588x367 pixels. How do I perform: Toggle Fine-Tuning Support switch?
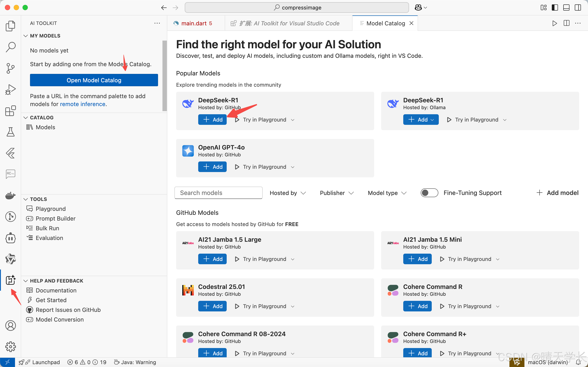click(429, 193)
